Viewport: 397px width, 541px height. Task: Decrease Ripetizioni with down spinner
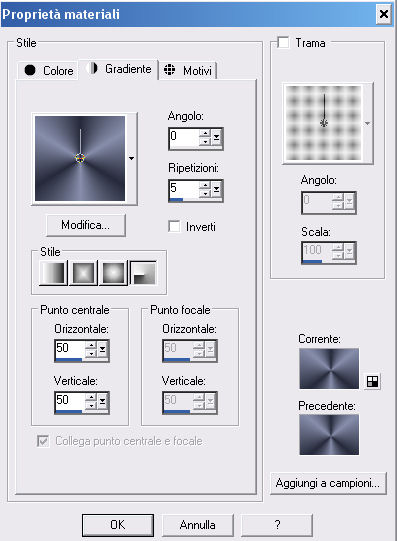205,193
